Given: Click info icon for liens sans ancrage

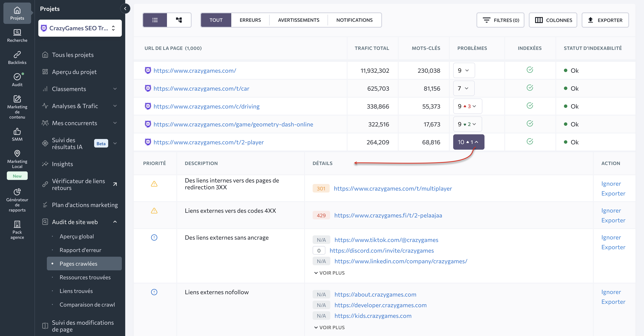Looking at the screenshot, I should point(154,238).
